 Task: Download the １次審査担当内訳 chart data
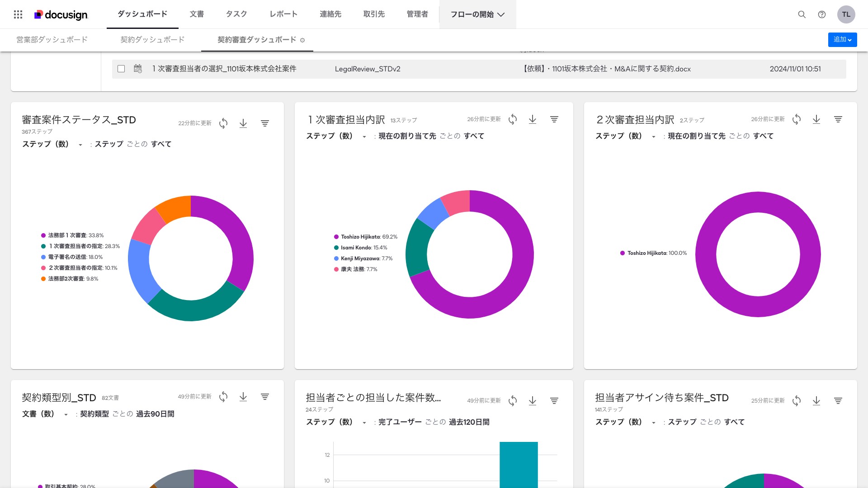533,119
